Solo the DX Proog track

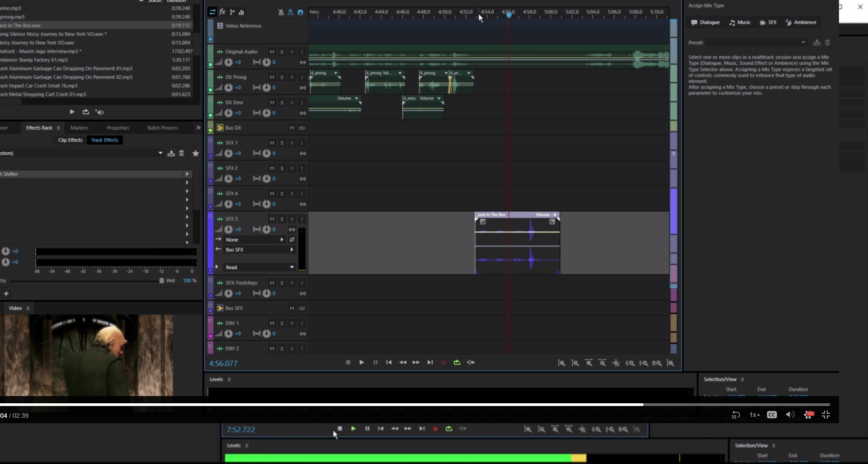(282, 77)
